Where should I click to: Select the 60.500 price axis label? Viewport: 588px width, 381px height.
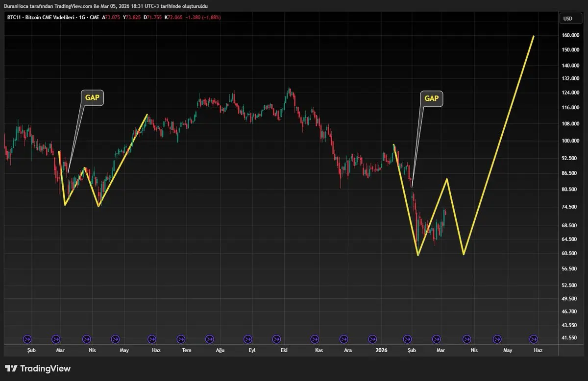click(568, 253)
